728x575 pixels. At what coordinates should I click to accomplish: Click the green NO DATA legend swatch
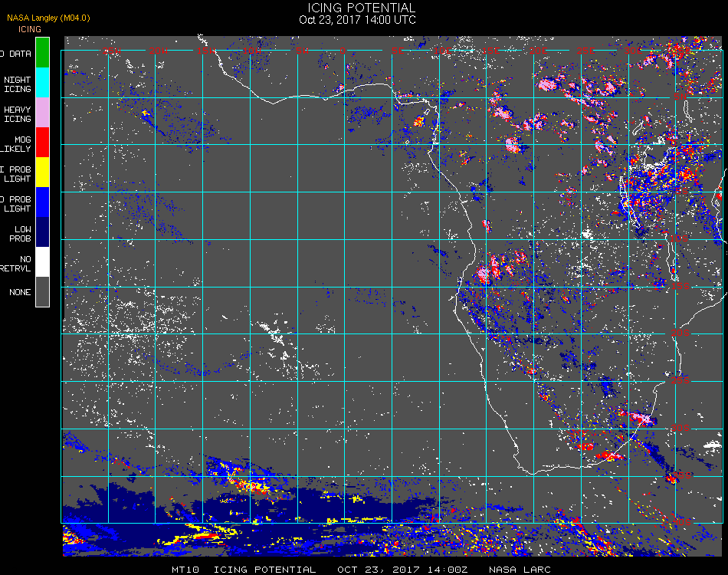pos(42,52)
